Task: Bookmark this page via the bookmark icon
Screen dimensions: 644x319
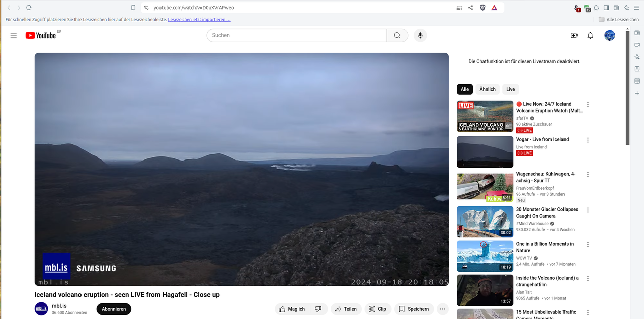Action: point(133,8)
